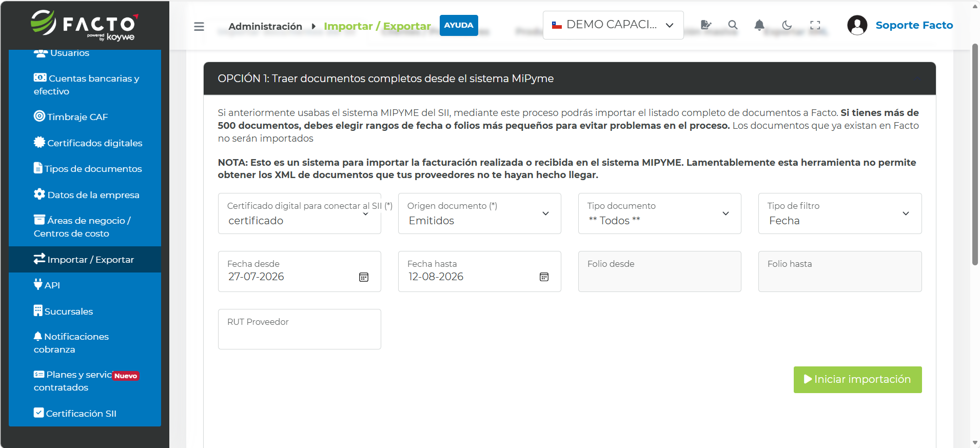Click Usuarios sidebar icon

point(41,52)
